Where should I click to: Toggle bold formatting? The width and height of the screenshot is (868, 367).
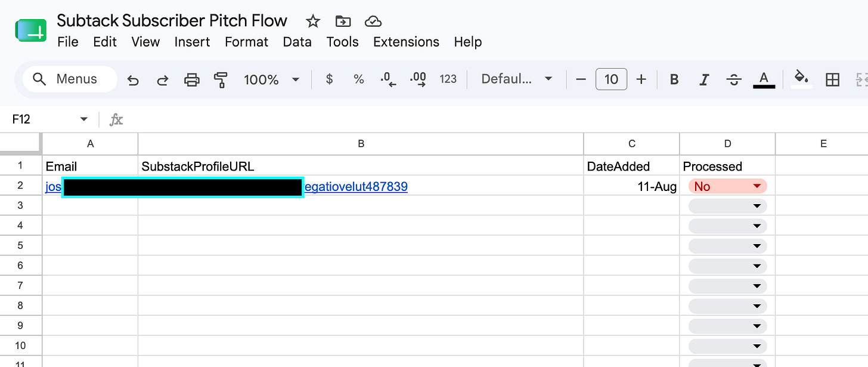[674, 79]
